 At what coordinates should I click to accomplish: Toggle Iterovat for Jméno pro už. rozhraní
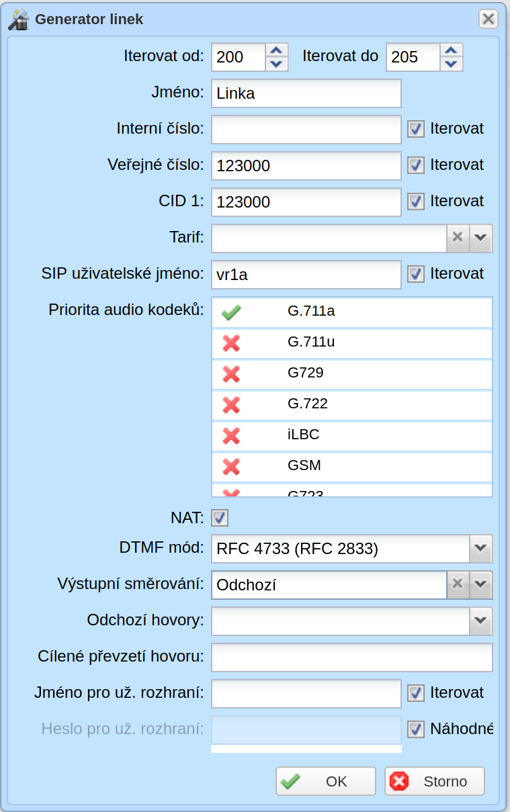[417, 692]
